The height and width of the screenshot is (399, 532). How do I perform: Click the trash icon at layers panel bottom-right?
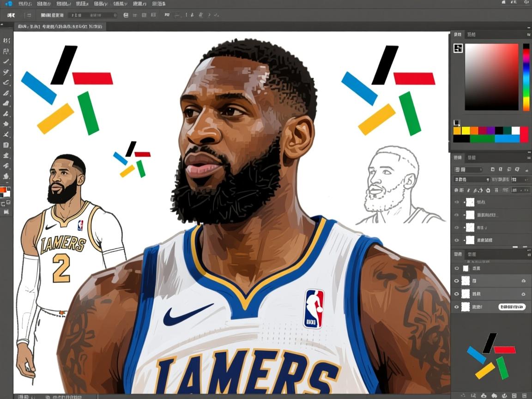coord(524,396)
